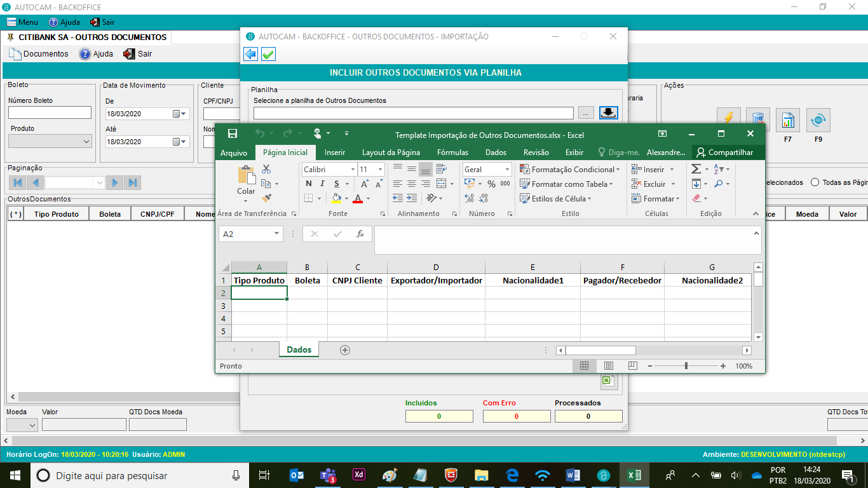Click the browse ellipsis button
Image resolution: width=868 pixels, height=488 pixels.
pyautogui.click(x=586, y=113)
